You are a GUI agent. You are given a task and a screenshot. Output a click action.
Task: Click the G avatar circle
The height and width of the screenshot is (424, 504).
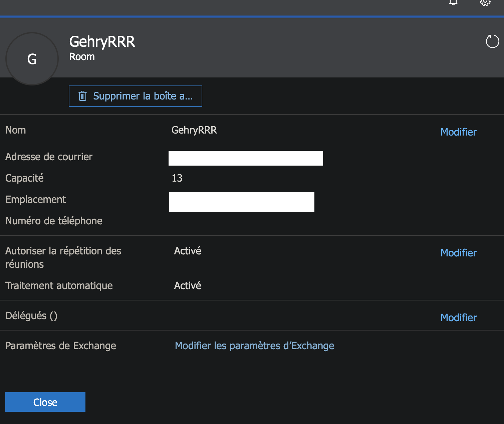click(32, 59)
